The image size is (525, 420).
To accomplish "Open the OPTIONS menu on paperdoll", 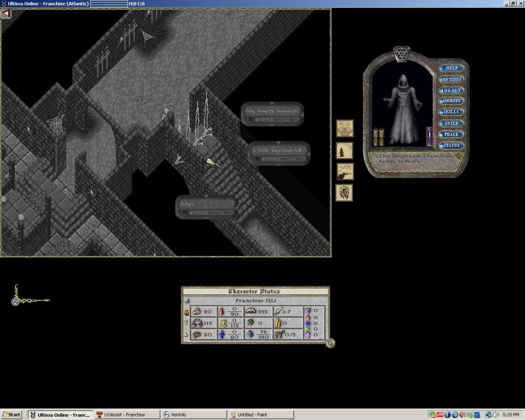I will click(451, 79).
